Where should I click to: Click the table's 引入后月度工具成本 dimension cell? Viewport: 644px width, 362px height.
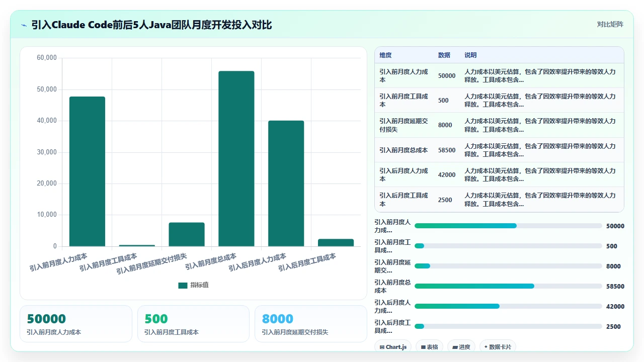tap(404, 200)
